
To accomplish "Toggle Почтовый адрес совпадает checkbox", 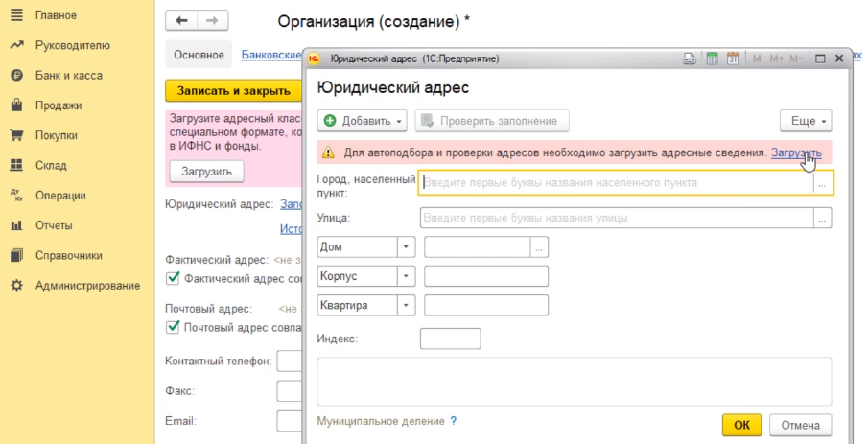I will click(x=174, y=327).
